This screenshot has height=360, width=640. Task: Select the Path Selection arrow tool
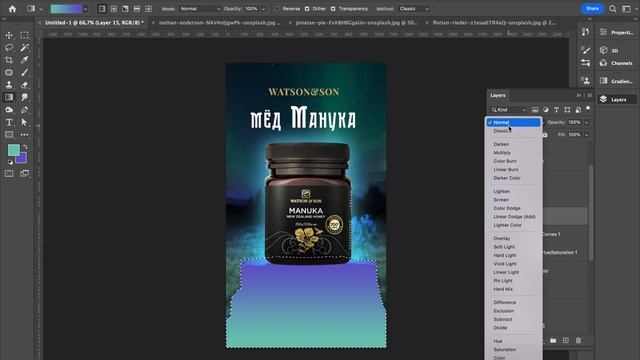coord(24,122)
